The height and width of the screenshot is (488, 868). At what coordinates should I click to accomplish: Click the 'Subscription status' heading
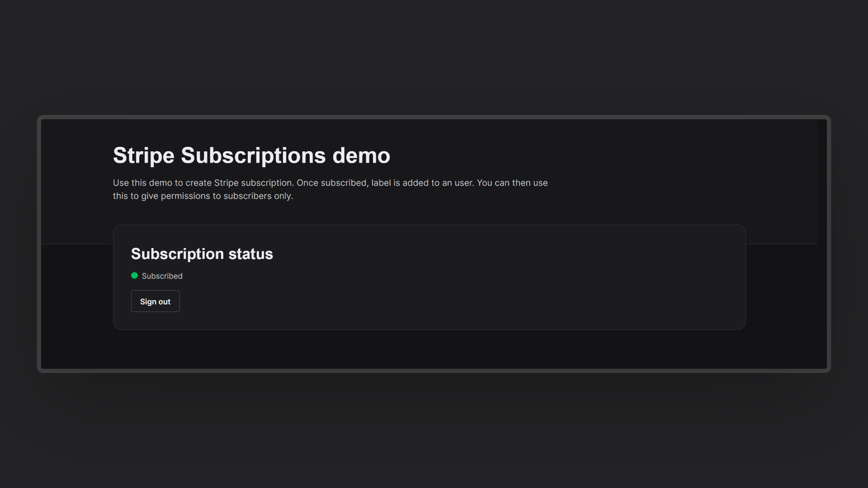tap(202, 254)
